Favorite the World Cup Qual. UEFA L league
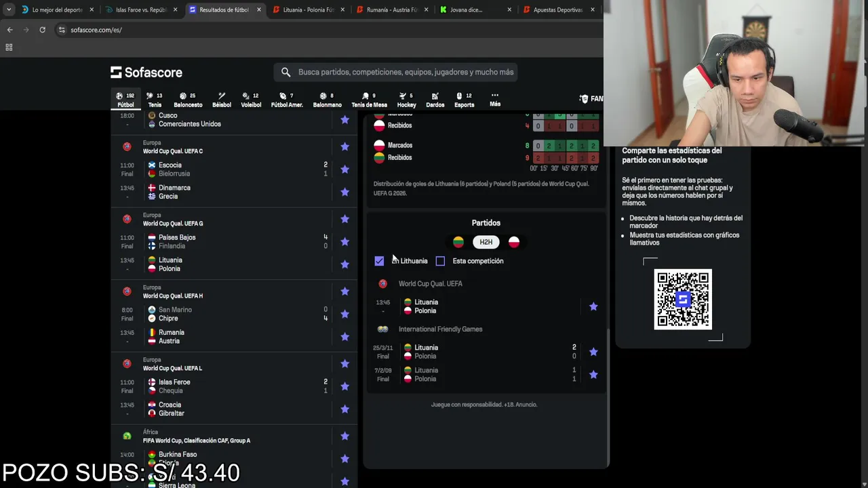868x488 pixels. pyautogui.click(x=344, y=364)
